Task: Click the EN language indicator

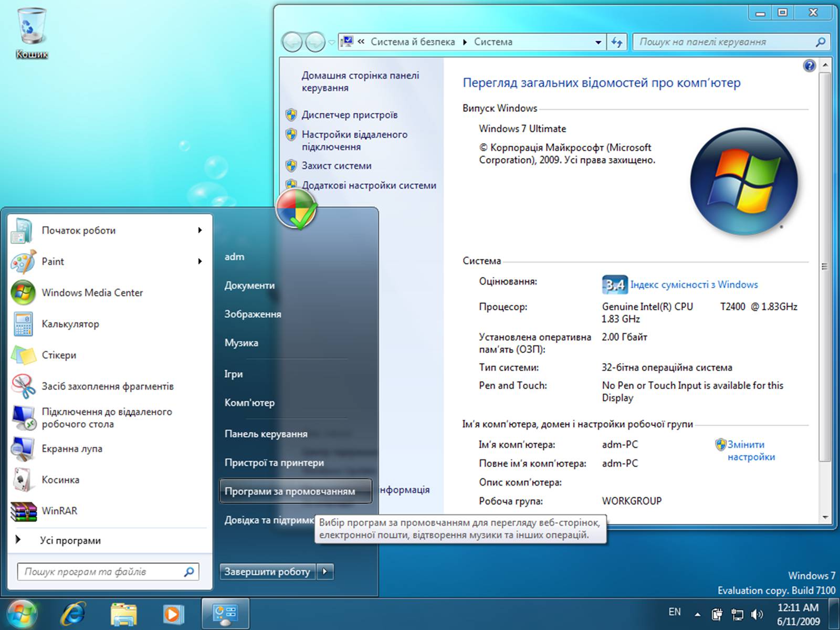Action: pyautogui.click(x=675, y=612)
